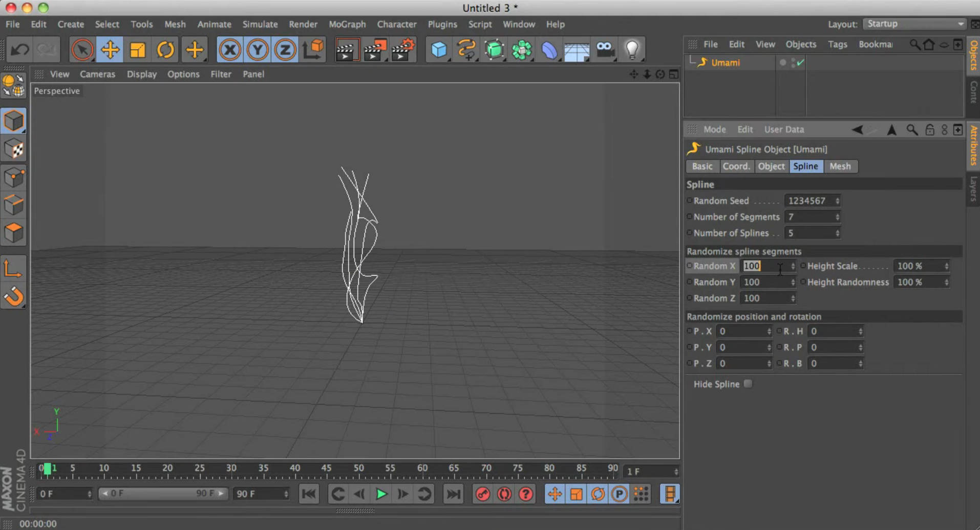Click Render View button in toolbar
This screenshot has height=530, width=980.
point(348,49)
